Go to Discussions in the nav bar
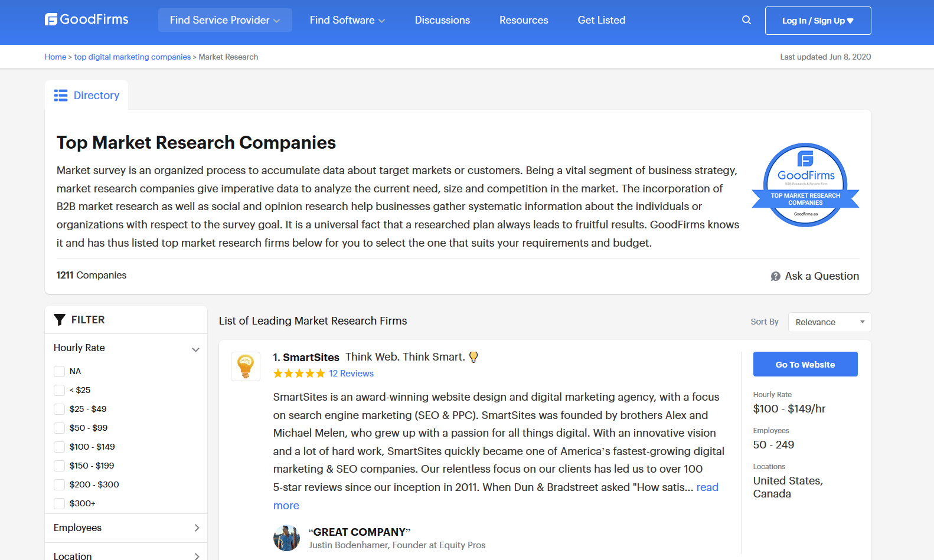The height and width of the screenshot is (560, 934). tap(442, 20)
